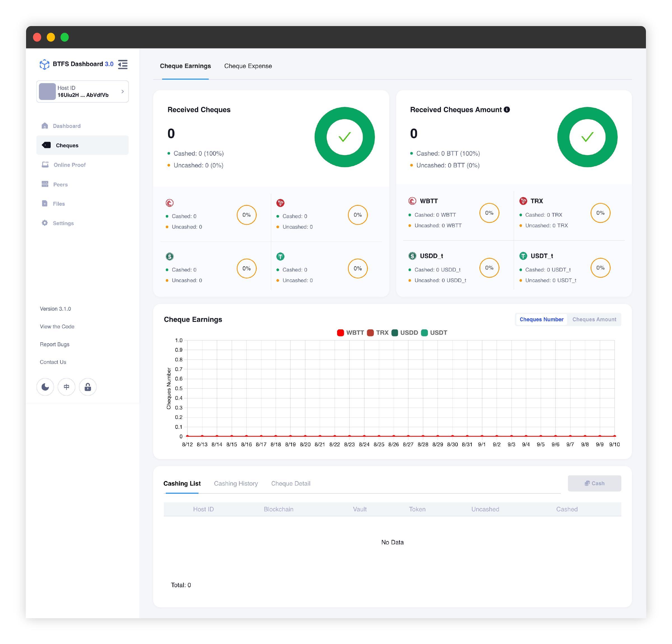Click the Host ID column header
Image resolution: width=672 pixels, height=644 pixels.
pyautogui.click(x=203, y=509)
